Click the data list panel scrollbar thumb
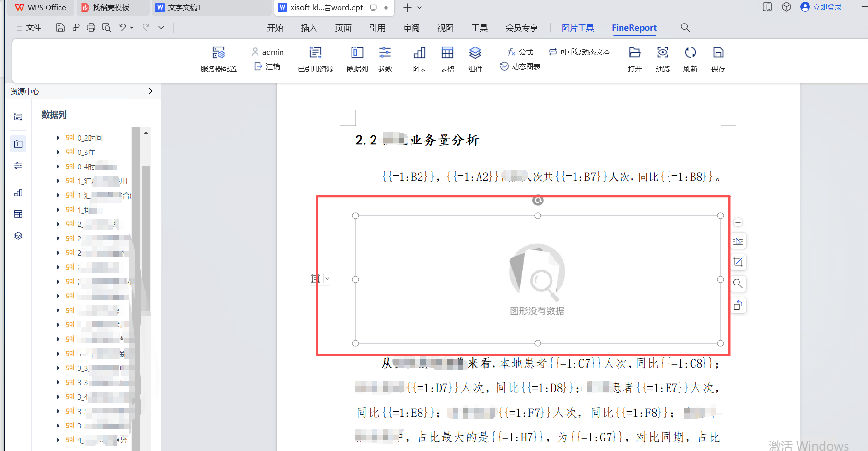This screenshot has width=868, height=451. point(146,240)
